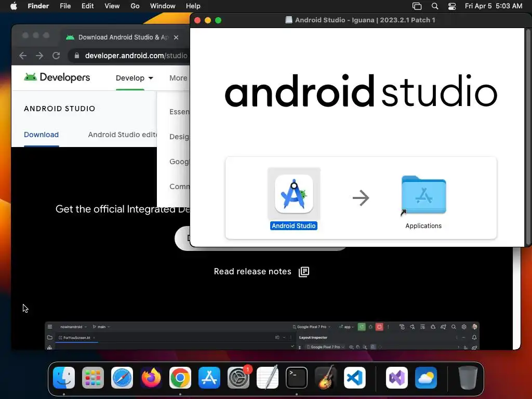
Task: Close the Download Android Studio browser tab
Action: point(176,37)
